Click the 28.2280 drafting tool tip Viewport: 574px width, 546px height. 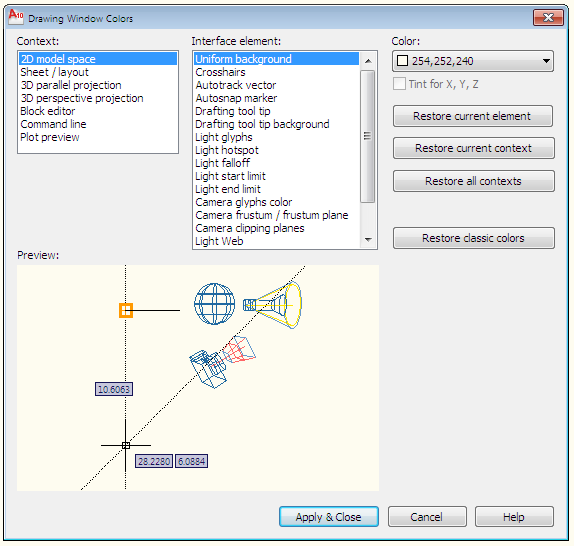coord(154,461)
